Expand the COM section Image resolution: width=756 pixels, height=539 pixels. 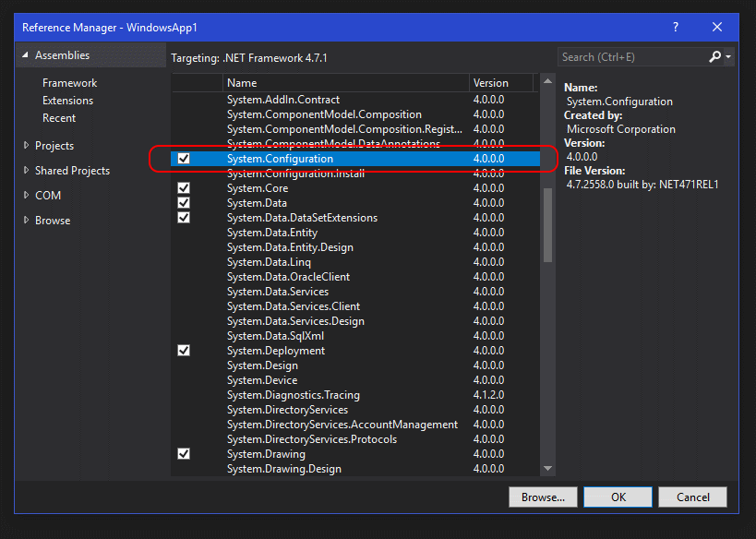coord(26,196)
